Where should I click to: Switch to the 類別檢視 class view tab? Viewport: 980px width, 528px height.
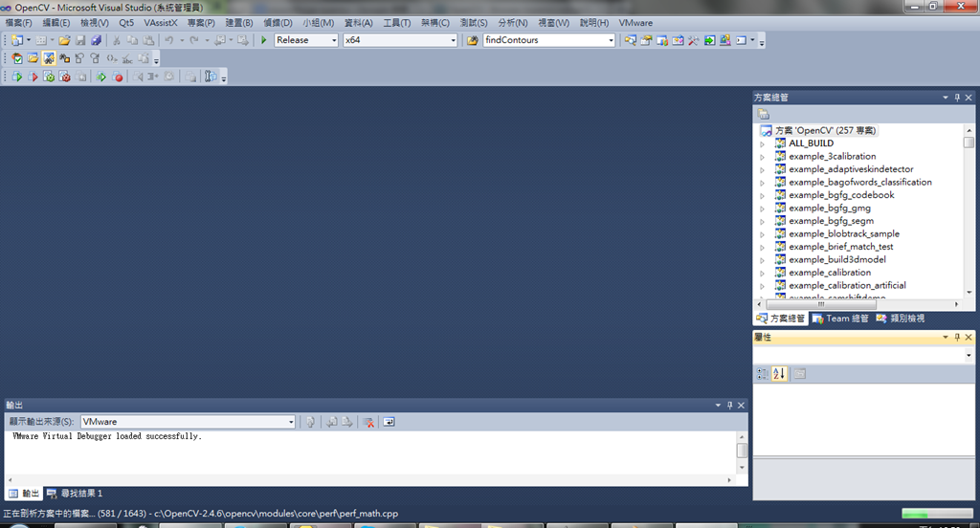[x=901, y=319]
